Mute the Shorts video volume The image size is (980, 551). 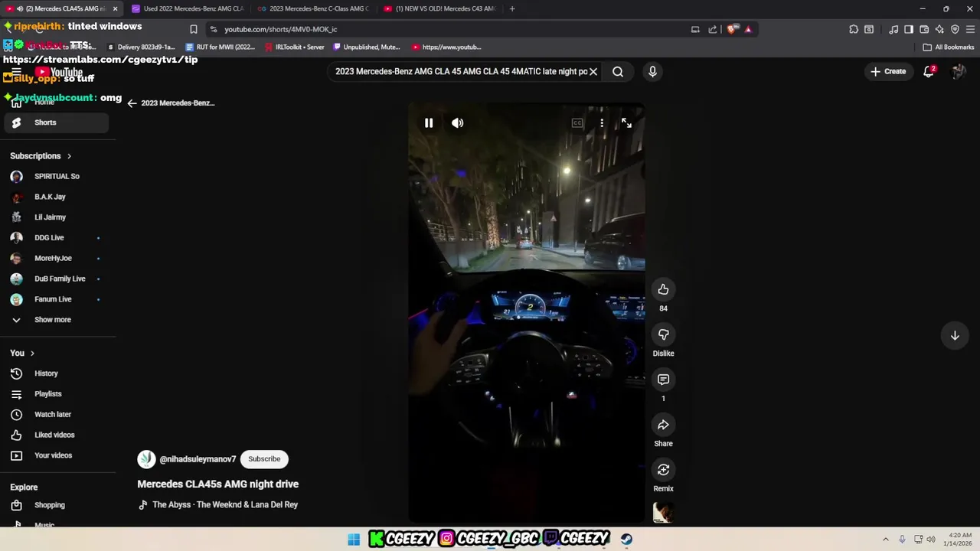point(458,123)
